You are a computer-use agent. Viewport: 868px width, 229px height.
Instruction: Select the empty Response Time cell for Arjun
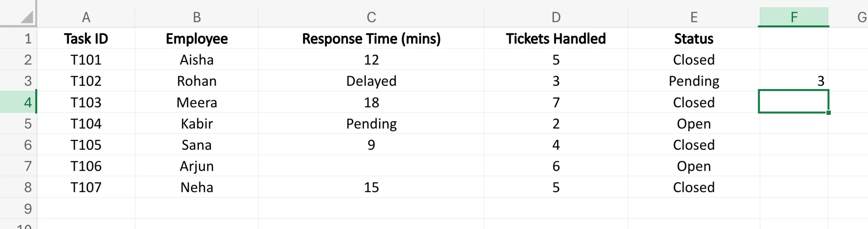[x=371, y=166]
